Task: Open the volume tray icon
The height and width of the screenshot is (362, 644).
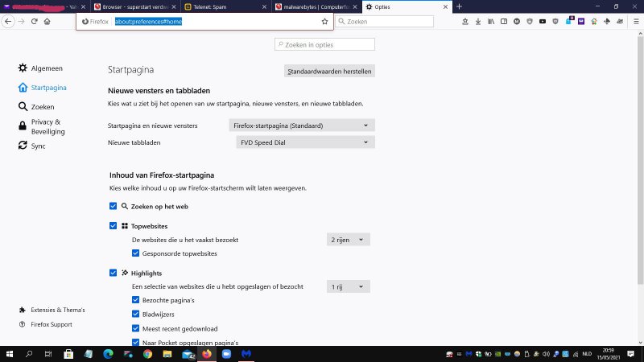Action: (546, 354)
